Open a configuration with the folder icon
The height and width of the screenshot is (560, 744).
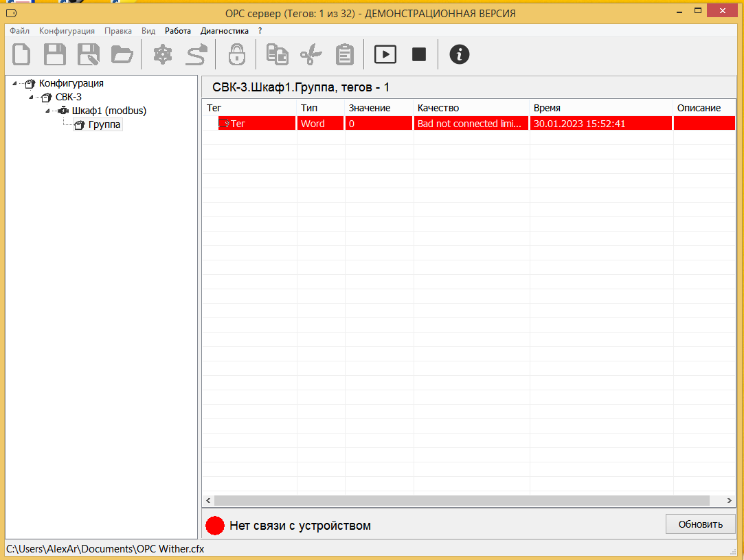tap(122, 54)
